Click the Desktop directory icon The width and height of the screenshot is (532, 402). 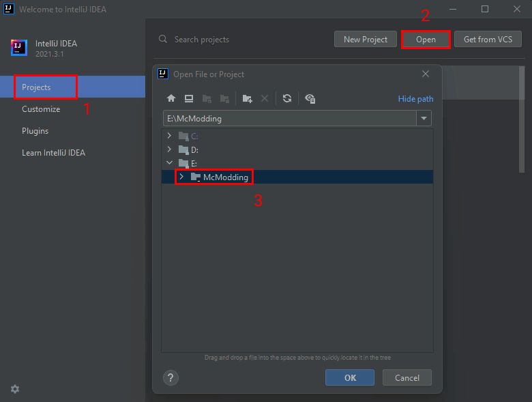[x=189, y=98]
